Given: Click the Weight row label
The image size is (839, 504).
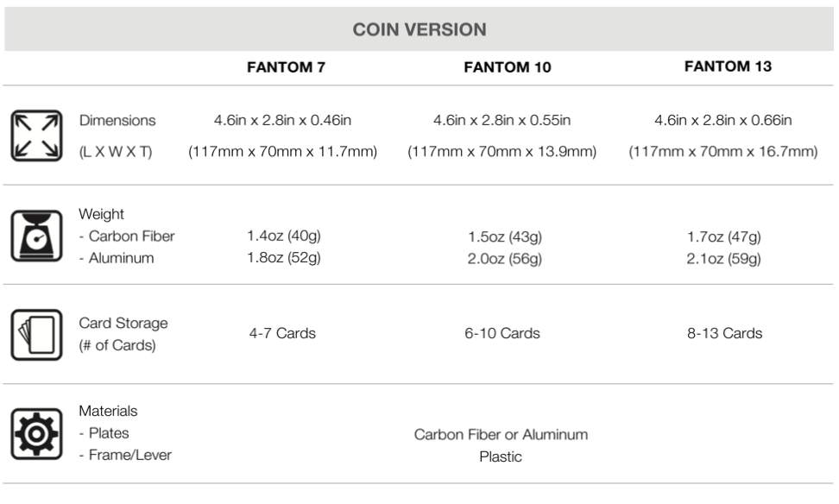Looking at the screenshot, I should (x=101, y=214).
